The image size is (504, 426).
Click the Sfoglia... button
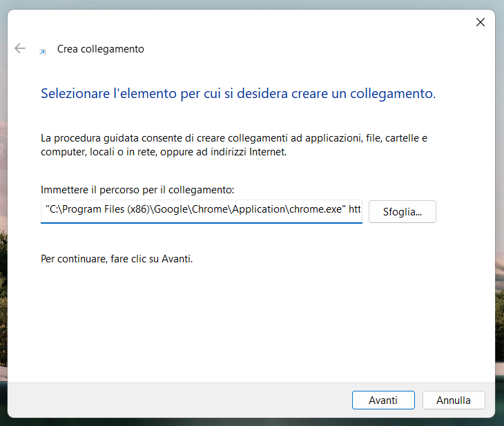coord(402,211)
